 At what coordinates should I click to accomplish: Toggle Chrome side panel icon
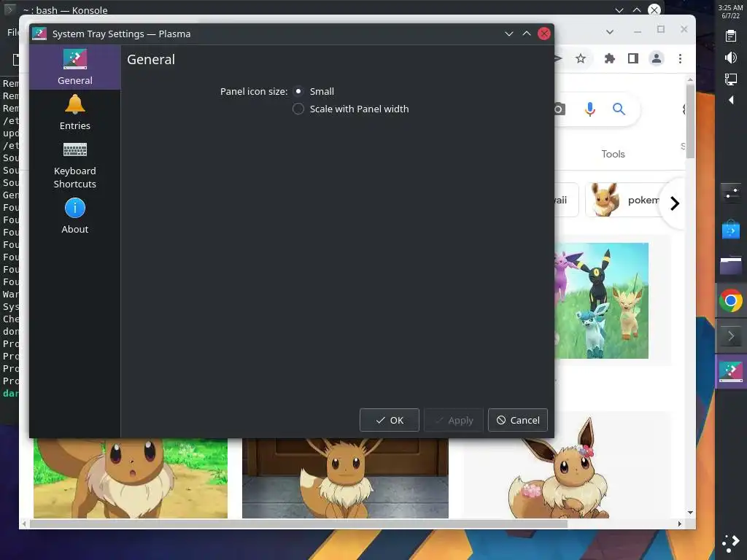point(632,58)
